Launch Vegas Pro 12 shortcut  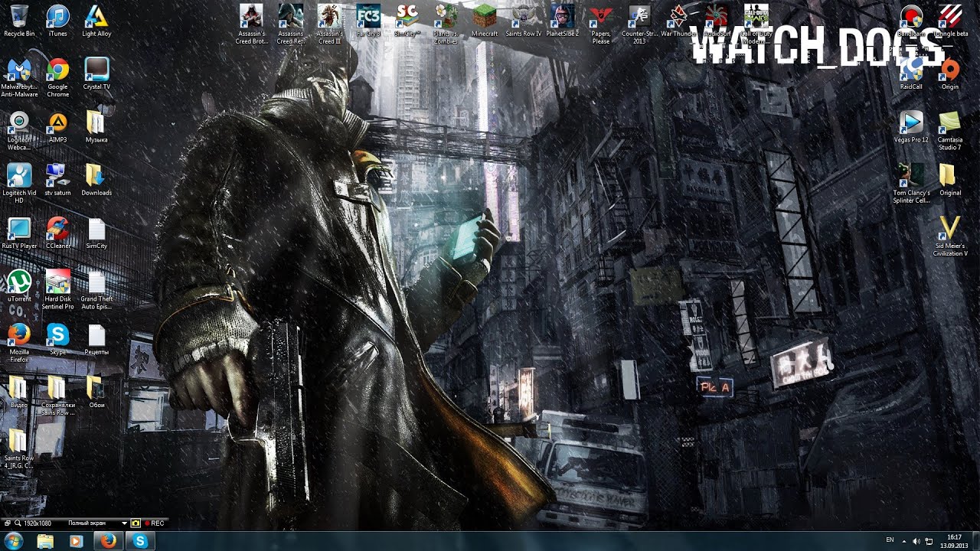(911, 127)
